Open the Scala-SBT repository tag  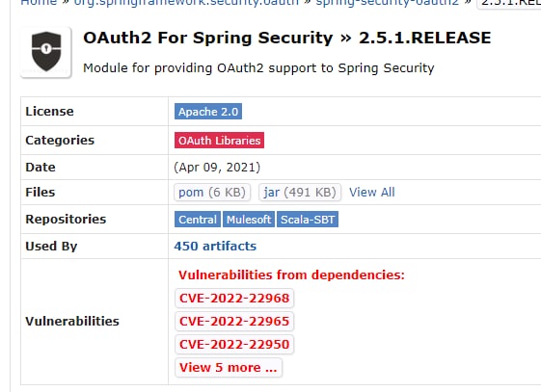308,220
